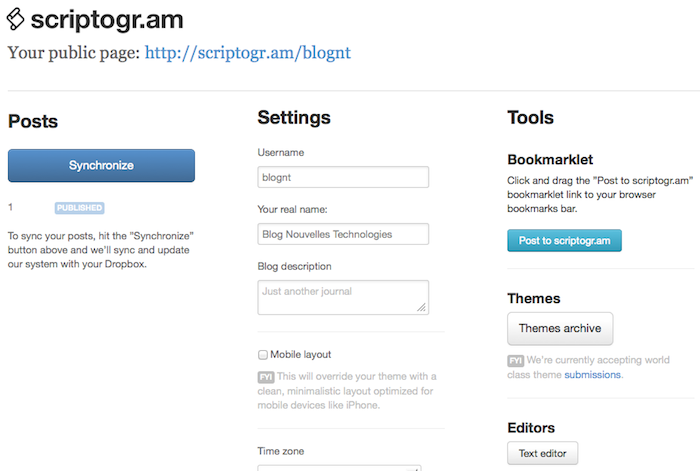Click the PUBLISHED status badge

[x=79, y=208]
